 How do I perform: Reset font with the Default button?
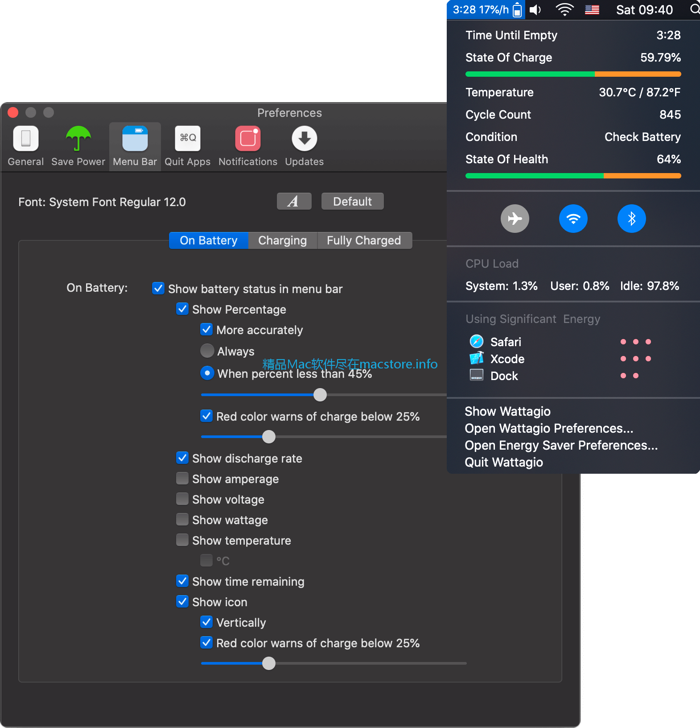tap(352, 202)
